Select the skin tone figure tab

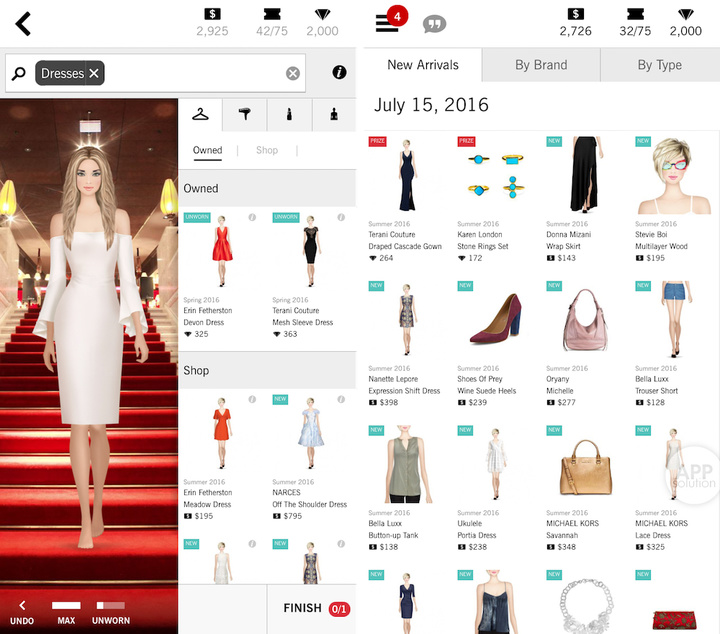(x=334, y=114)
